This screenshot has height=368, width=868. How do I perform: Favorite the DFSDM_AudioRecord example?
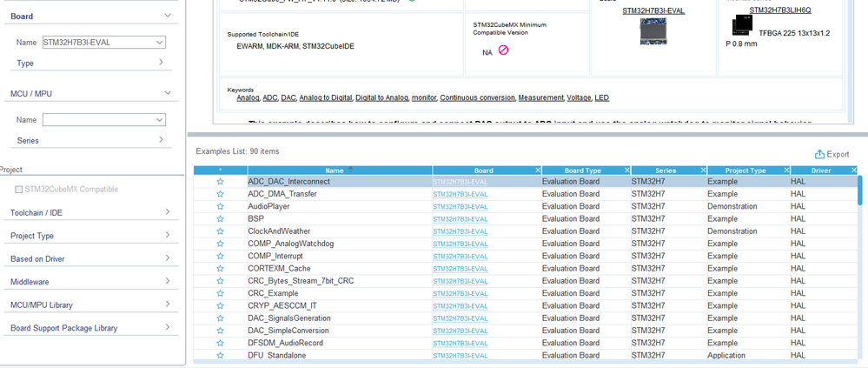tap(221, 343)
